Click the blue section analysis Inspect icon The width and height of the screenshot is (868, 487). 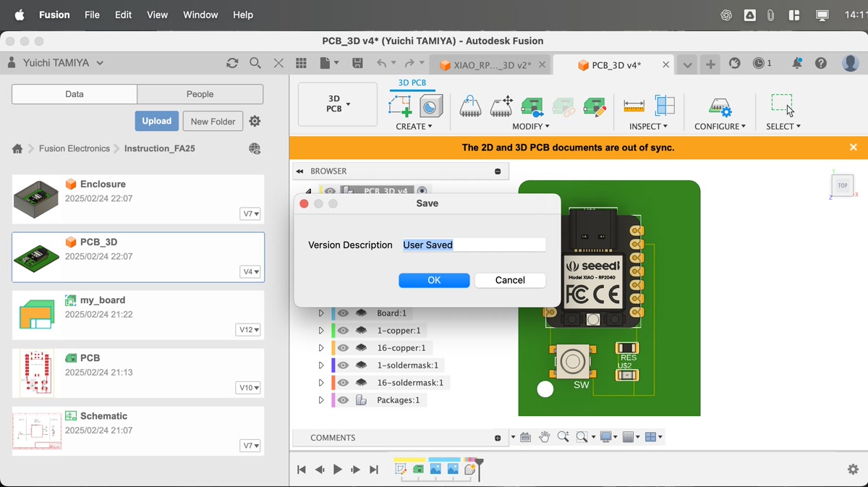point(665,106)
